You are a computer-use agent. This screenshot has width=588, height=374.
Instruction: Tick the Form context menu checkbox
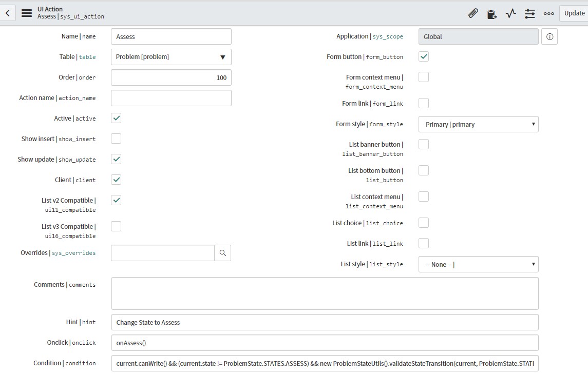424,77
